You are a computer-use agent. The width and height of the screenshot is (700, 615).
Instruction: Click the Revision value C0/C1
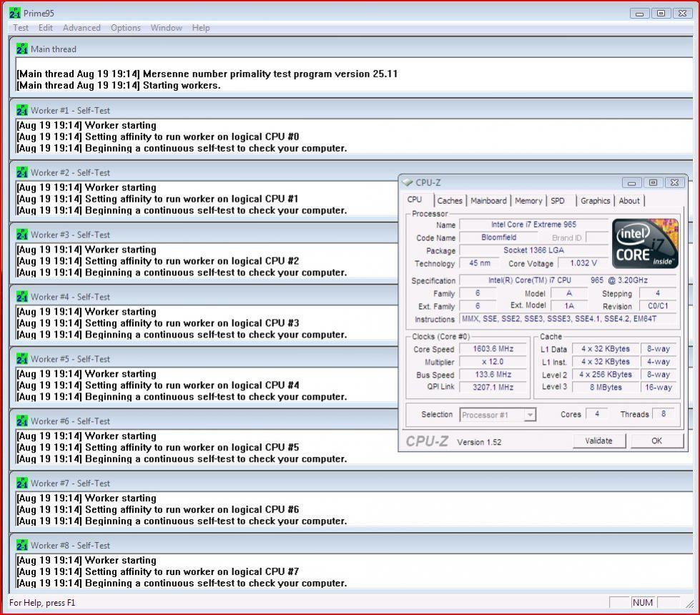click(x=658, y=306)
